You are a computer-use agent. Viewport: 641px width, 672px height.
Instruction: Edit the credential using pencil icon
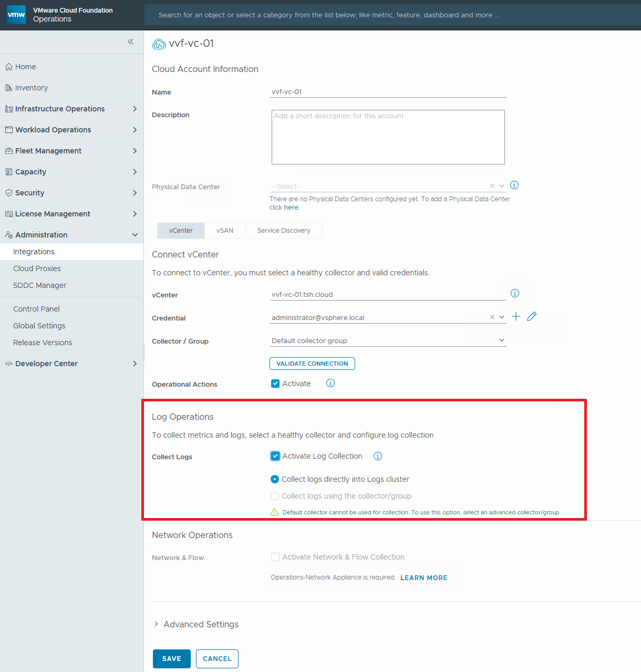pos(532,316)
